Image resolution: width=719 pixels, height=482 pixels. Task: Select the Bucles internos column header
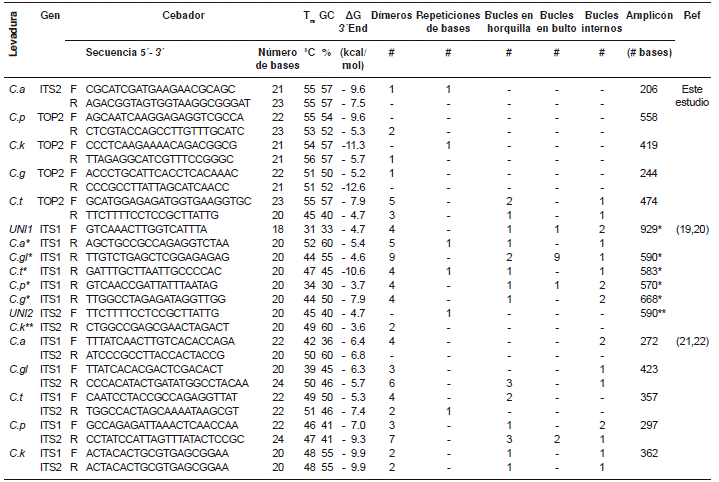tap(601, 23)
